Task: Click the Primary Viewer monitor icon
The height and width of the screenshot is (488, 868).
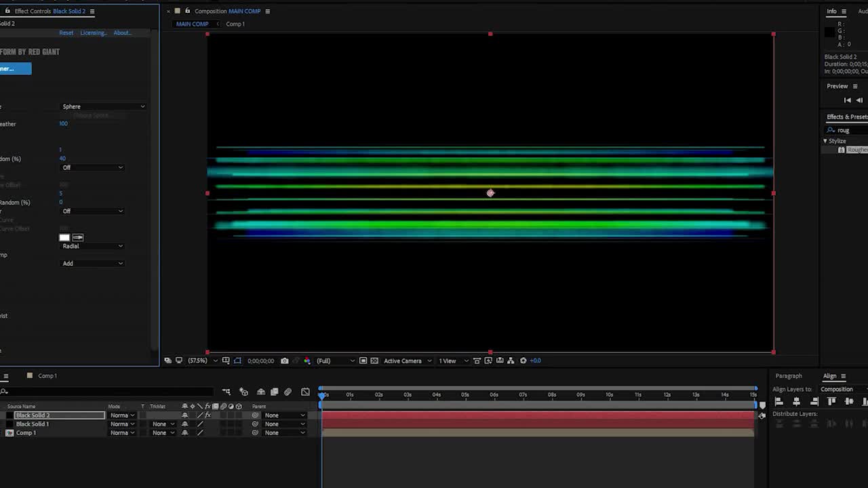Action: (x=178, y=361)
